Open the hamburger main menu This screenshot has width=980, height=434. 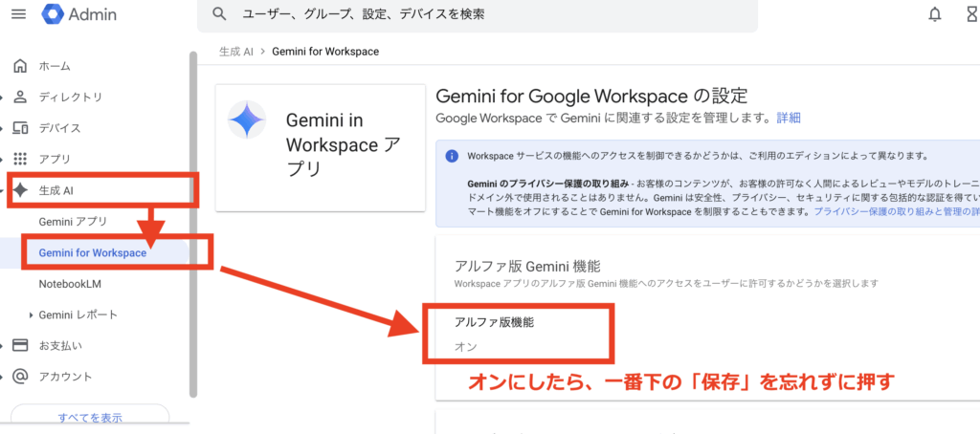pyautogui.click(x=18, y=13)
